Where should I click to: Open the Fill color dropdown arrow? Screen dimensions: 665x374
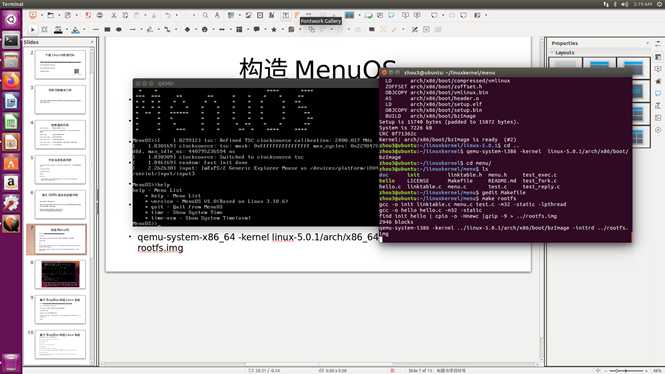coord(84,30)
